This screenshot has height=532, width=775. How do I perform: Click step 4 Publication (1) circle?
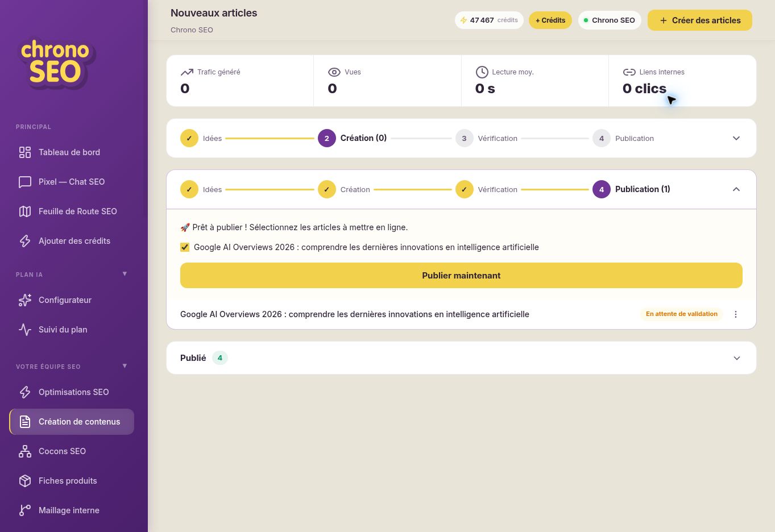pyautogui.click(x=602, y=189)
